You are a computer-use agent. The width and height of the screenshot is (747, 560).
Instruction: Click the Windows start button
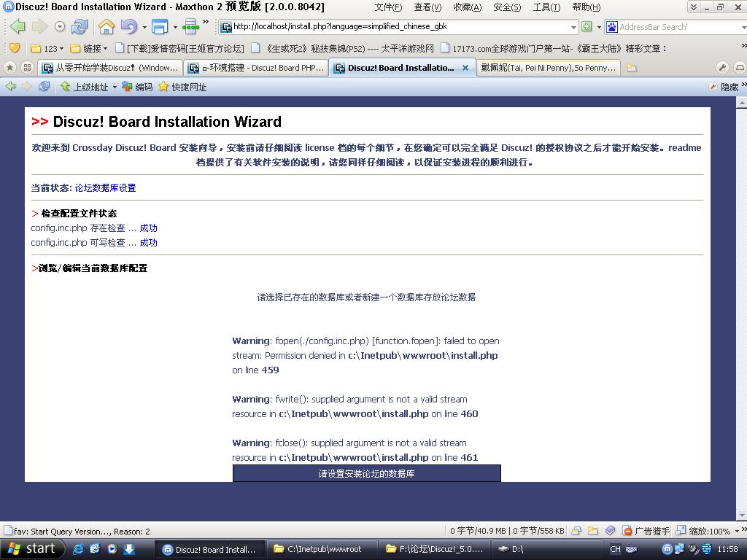pyautogui.click(x=31, y=549)
